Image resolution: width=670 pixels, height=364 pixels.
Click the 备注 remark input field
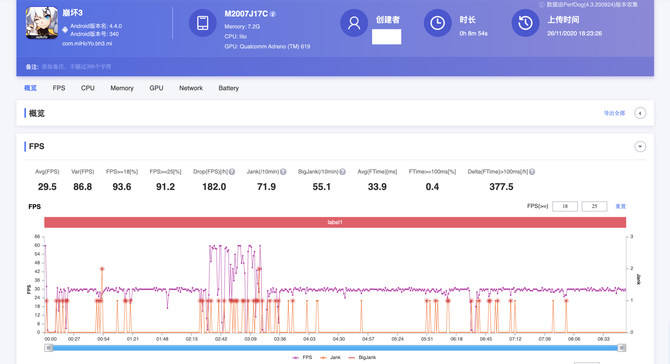pos(77,67)
